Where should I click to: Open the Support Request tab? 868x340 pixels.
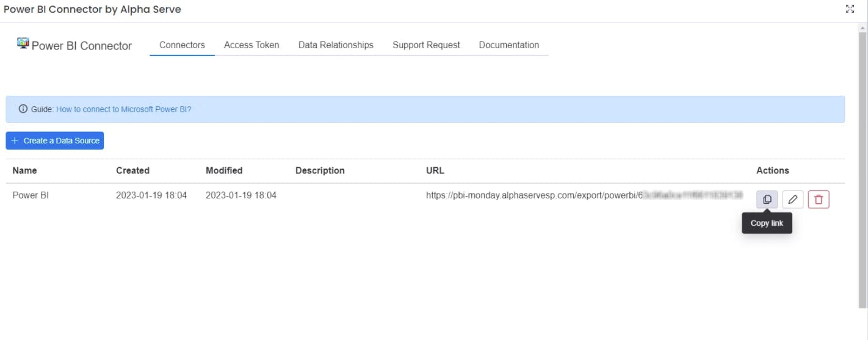426,45
